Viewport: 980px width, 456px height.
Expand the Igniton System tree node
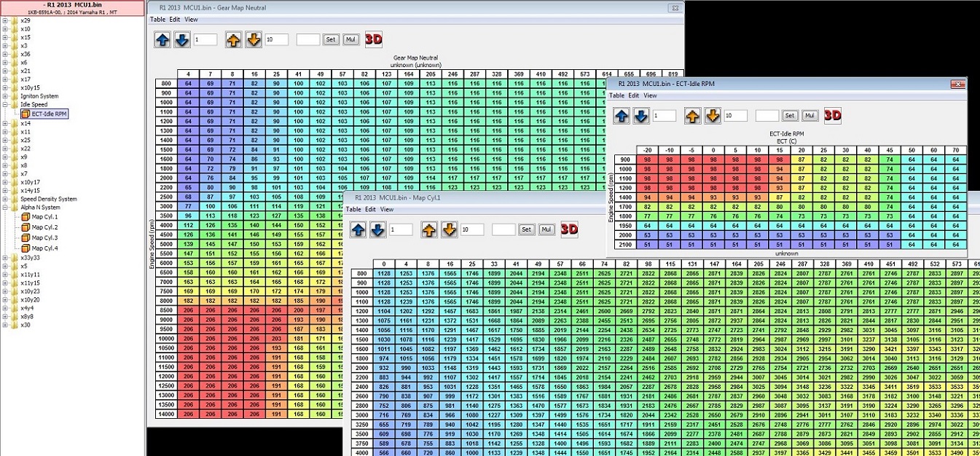[x=5, y=96]
